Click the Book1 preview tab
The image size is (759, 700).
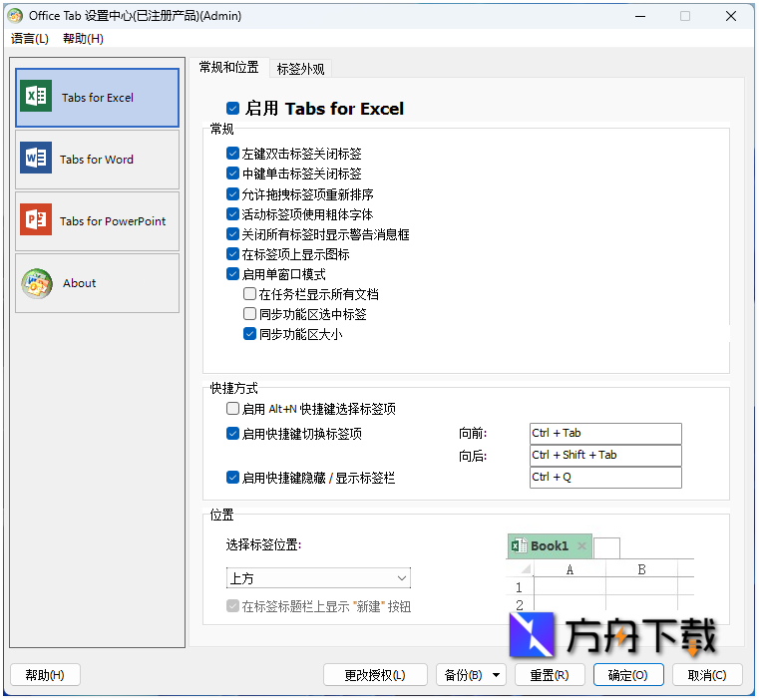click(550, 546)
